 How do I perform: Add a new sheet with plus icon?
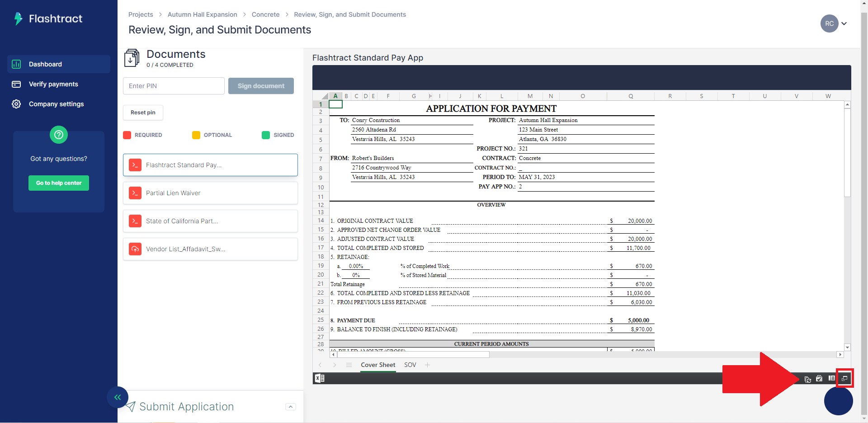click(427, 365)
